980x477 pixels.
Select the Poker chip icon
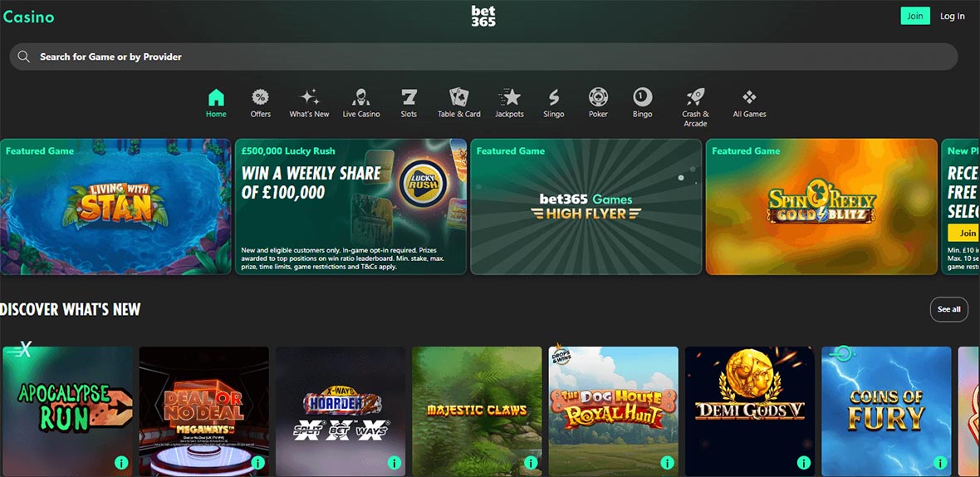598,97
